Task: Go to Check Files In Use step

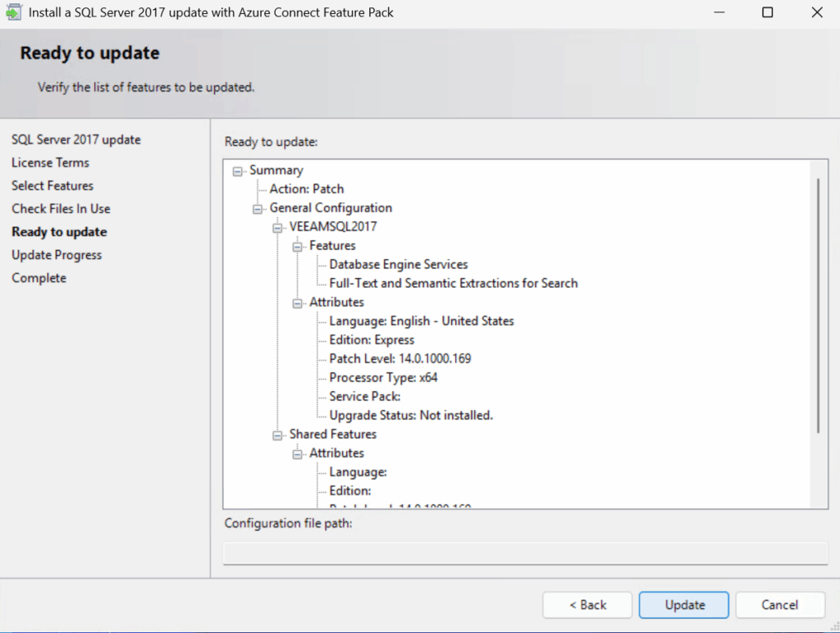Action: (x=61, y=209)
